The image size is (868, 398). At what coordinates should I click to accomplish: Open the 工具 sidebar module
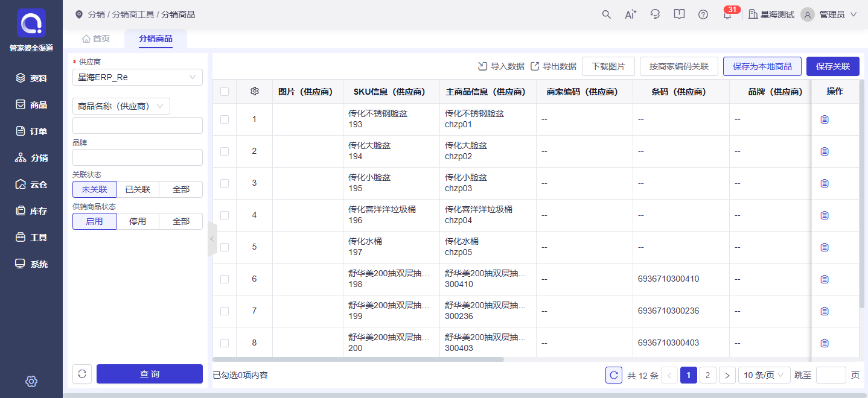(x=31, y=237)
